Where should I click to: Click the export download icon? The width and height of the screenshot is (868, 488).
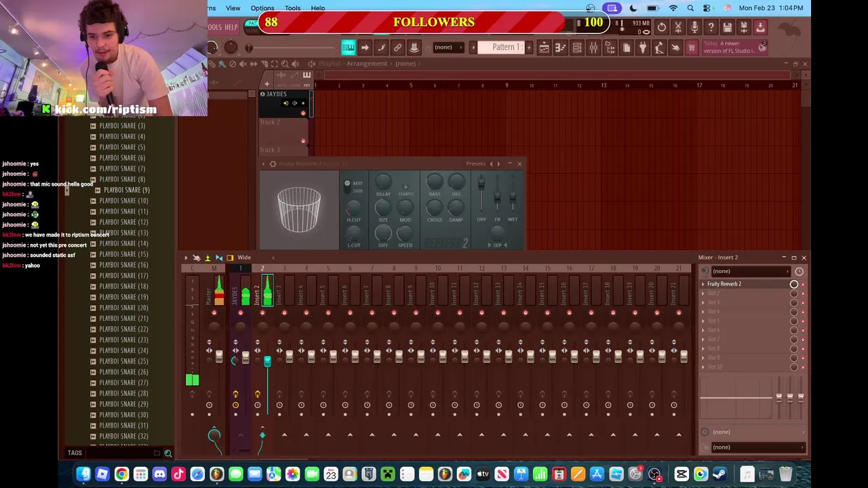click(x=760, y=27)
